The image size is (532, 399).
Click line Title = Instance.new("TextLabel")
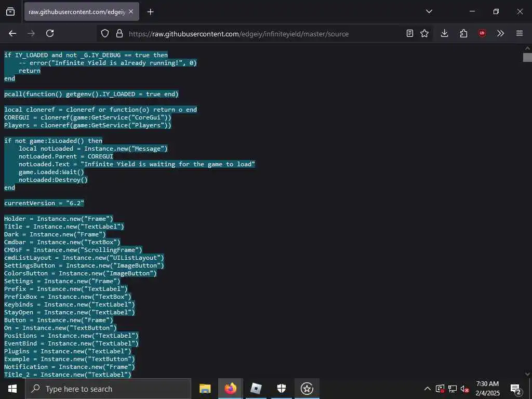[64, 227]
